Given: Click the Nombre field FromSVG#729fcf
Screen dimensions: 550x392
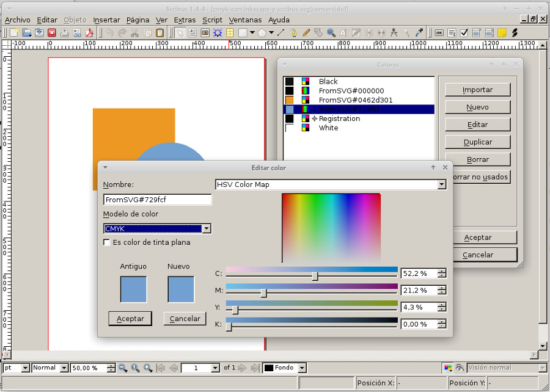Looking at the screenshot, I should point(158,200).
